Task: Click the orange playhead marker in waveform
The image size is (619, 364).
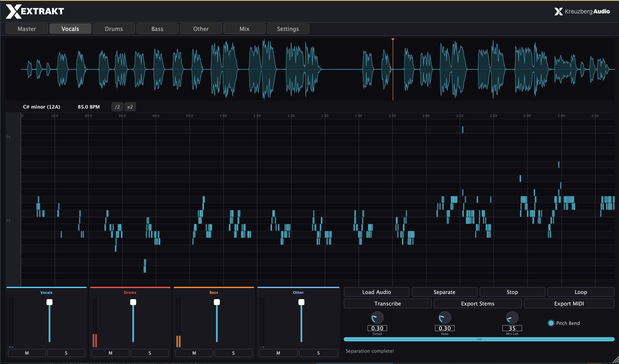Action: [393, 39]
